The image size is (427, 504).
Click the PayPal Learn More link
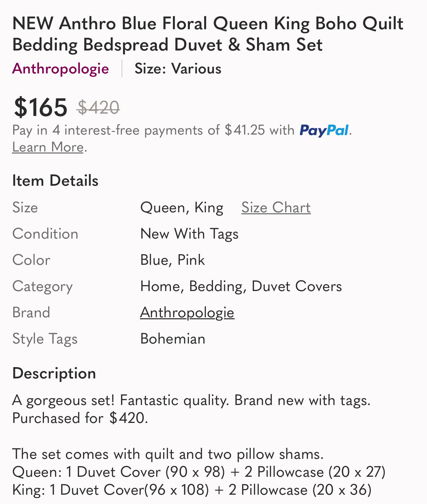48,147
